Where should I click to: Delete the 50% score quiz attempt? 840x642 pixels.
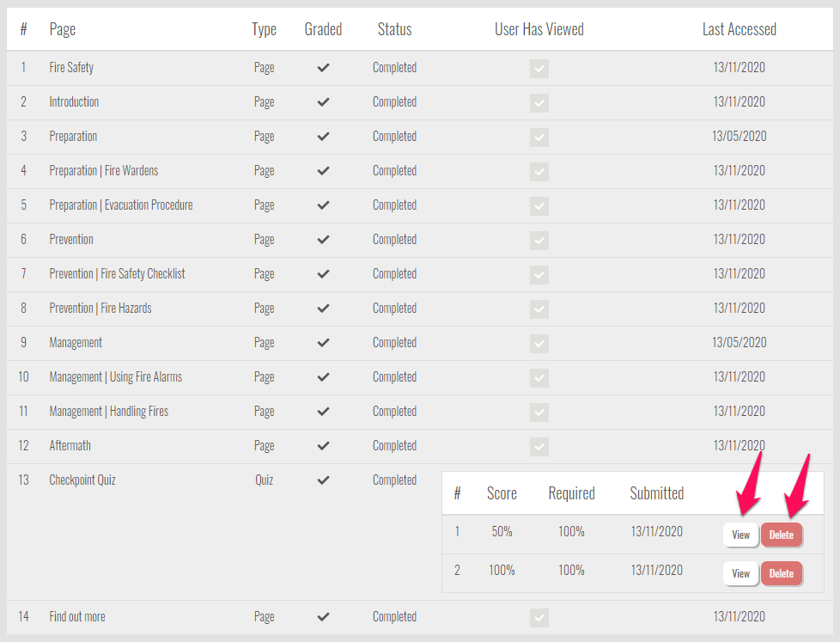782,535
